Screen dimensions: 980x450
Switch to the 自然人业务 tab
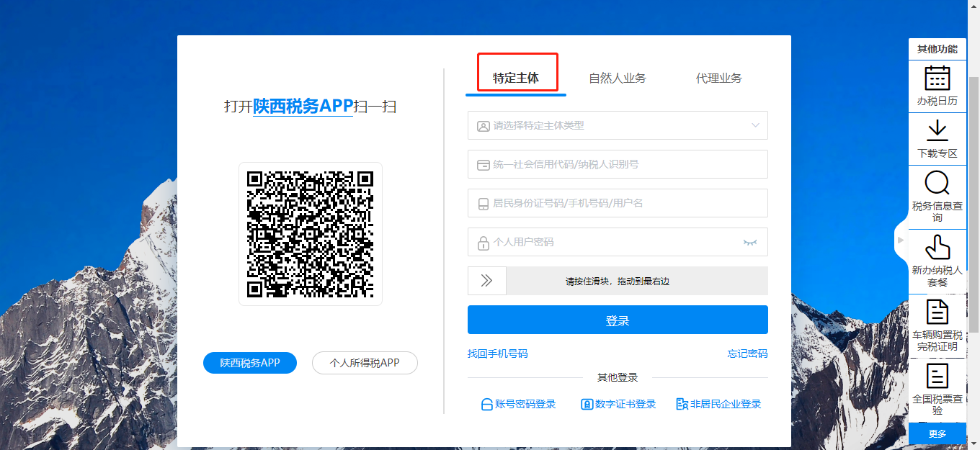(x=617, y=78)
